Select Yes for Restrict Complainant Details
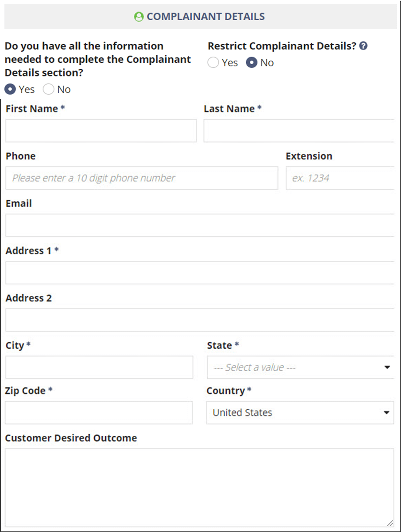This screenshot has height=532, width=401. pos(213,63)
